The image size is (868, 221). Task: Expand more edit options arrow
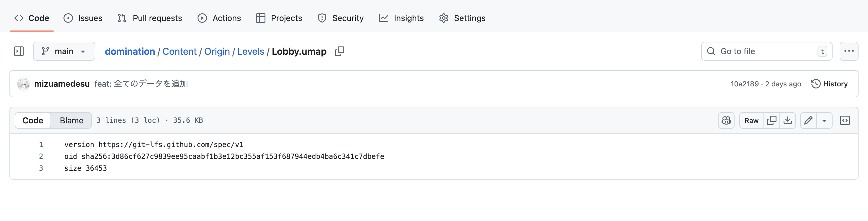tap(824, 120)
